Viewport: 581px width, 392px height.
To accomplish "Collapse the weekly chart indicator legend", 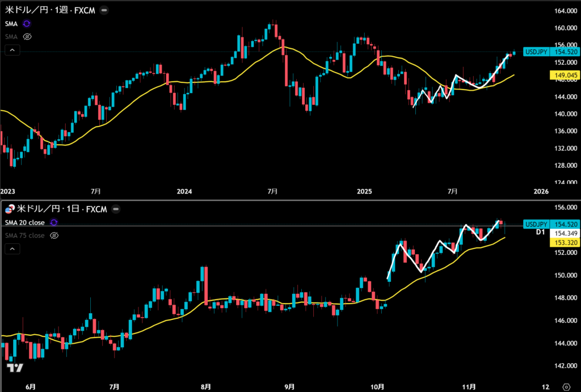I will point(12,50).
